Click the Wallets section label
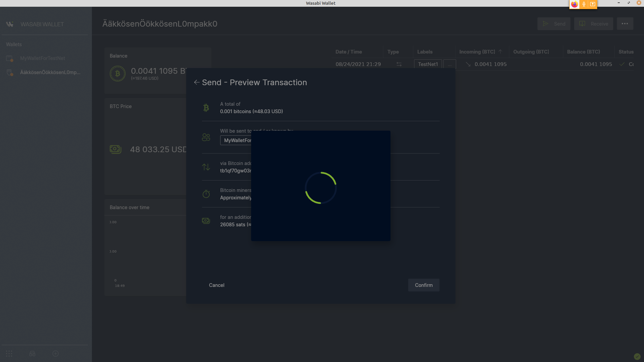The width and height of the screenshot is (644, 362). (14, 44)
